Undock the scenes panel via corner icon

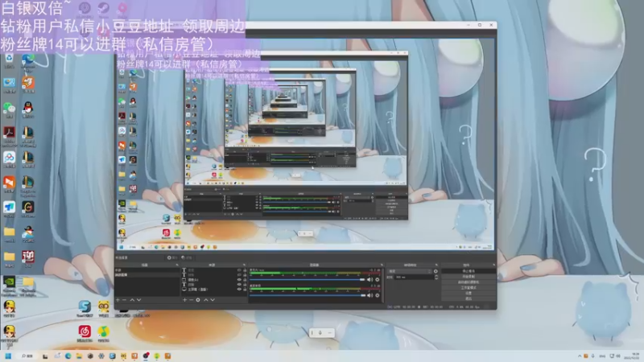(177, 265)
